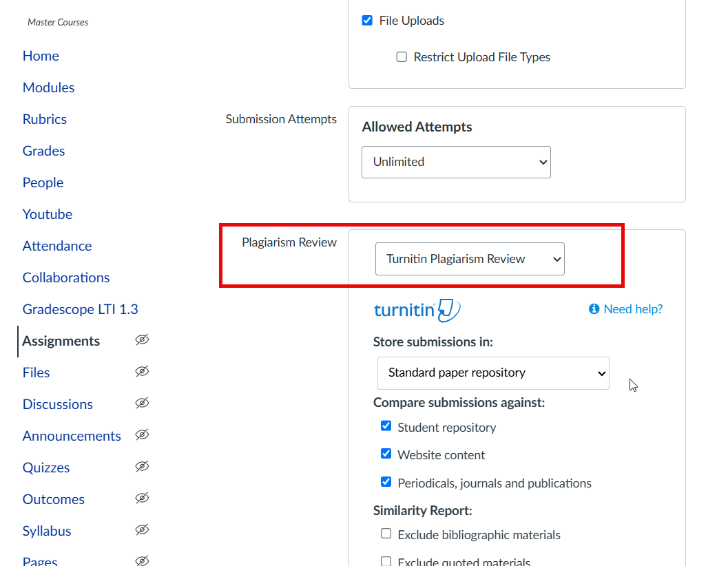Click the eye icon next to Discussions

pos(142,403)
